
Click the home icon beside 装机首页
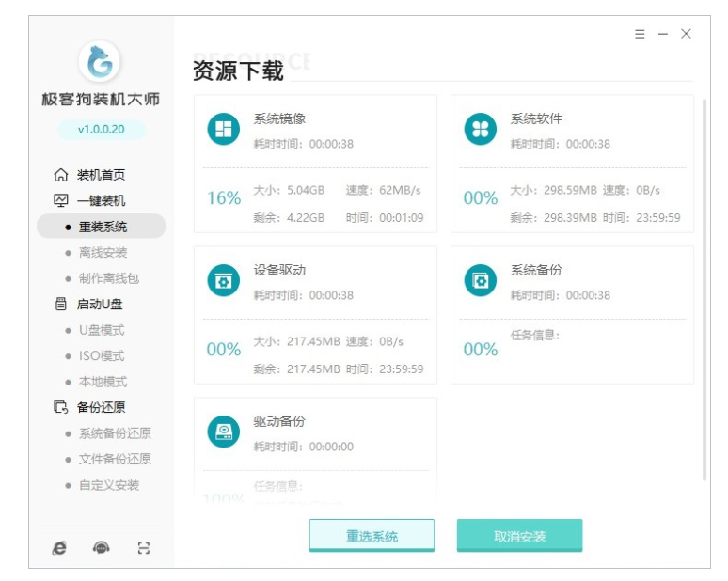pos(61,175)
